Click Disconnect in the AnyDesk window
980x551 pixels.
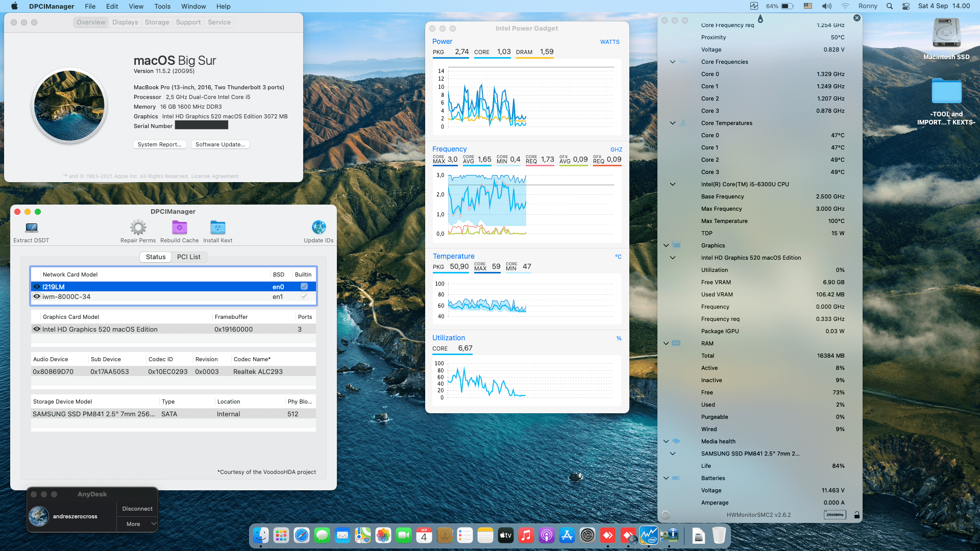[137, 509]
